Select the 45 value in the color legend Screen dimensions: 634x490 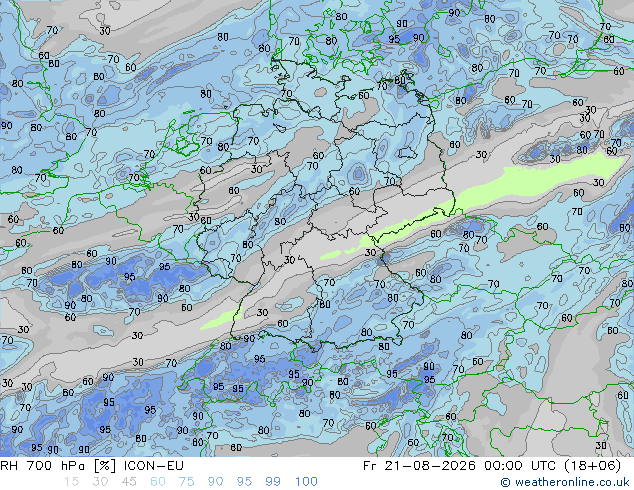[129, 482]
